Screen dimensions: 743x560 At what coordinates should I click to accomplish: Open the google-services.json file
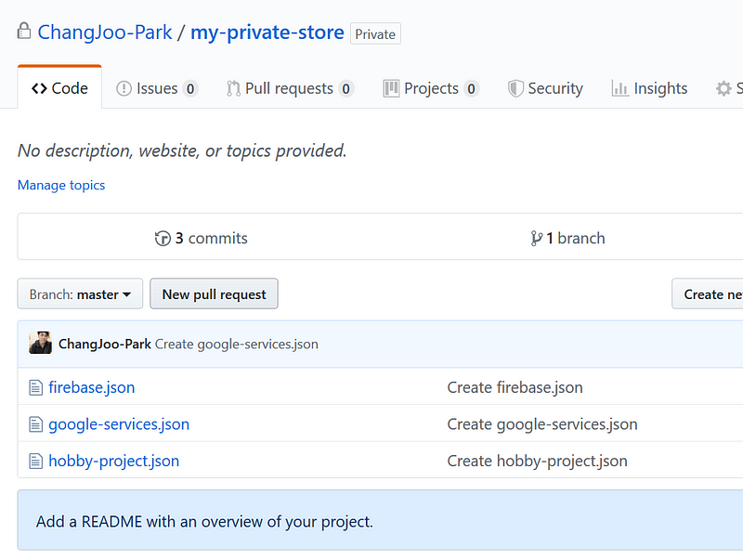119,423
